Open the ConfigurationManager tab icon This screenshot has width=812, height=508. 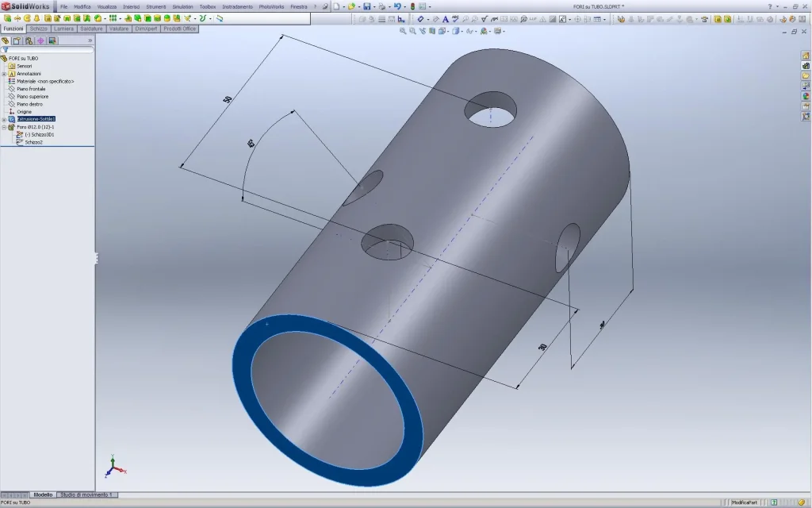(x=29, y=40)
